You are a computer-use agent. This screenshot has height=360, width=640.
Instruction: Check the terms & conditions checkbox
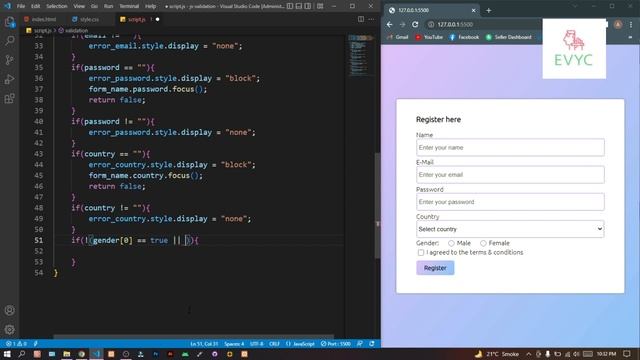pos(421,253)
